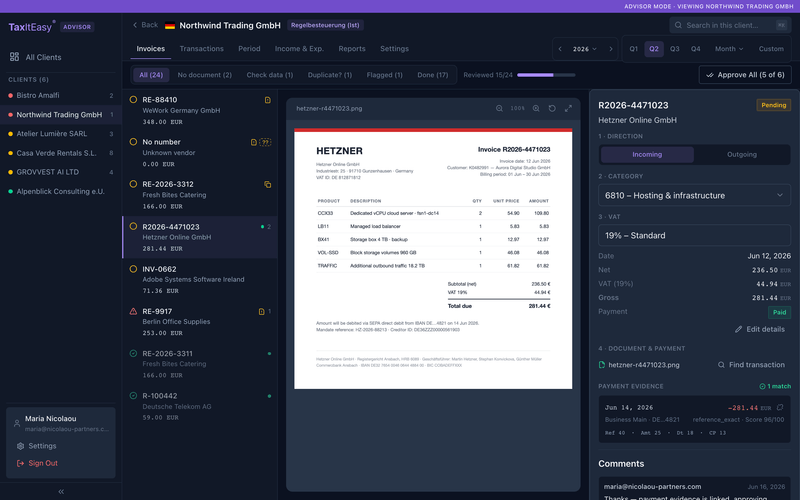Click the document icon on RE-9917 row
Screen dimensions: 800x500
click(x=261, y=311)
